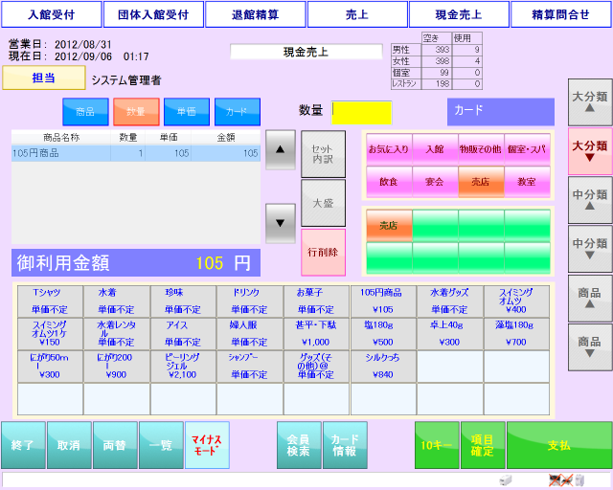Toggle マイナスモード minus mode

(x=207, y=445)
